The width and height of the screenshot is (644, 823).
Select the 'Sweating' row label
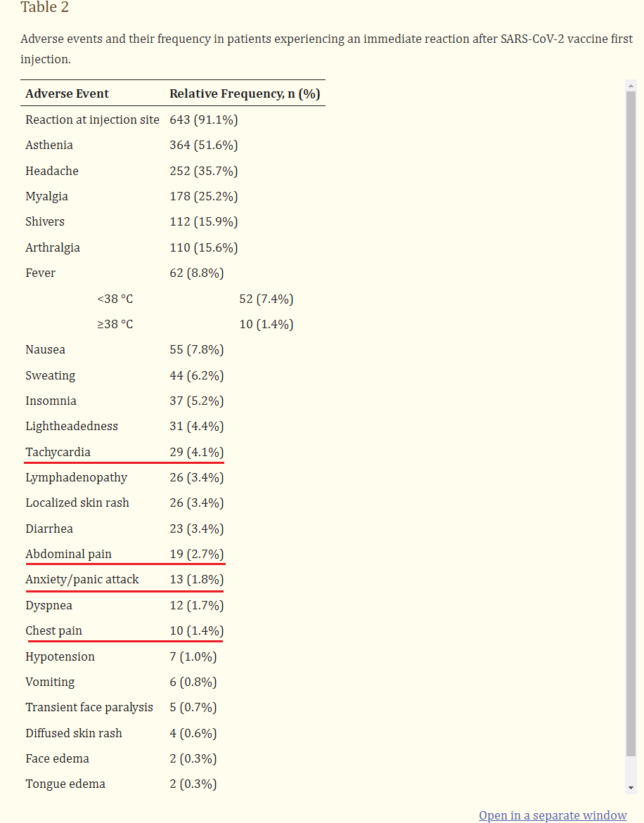[x=51, y=375]
